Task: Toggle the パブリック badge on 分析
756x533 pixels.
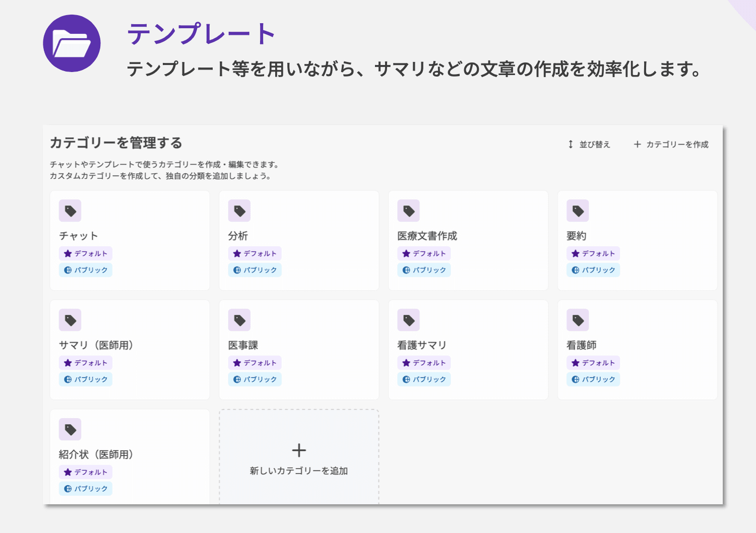Action: 255,270
